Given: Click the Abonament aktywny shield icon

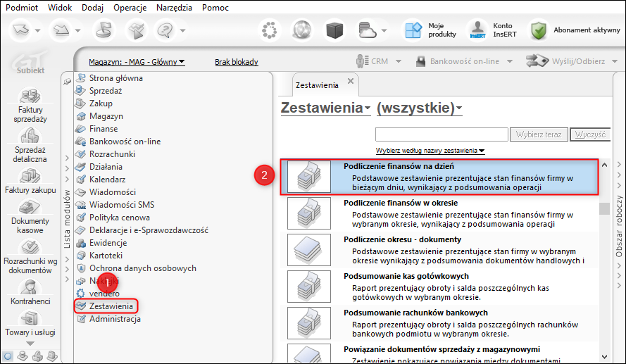Looking at the screenshot, I should click(539, 30).
